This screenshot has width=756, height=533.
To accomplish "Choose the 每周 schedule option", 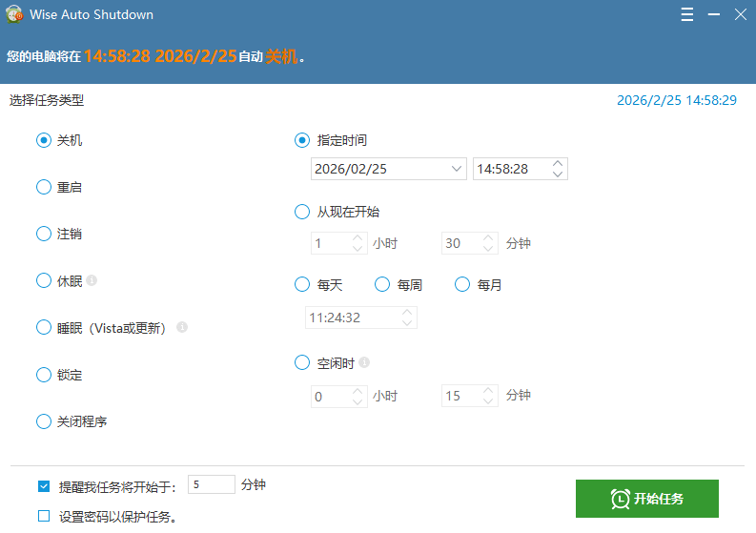I will (x=383, y=285).
